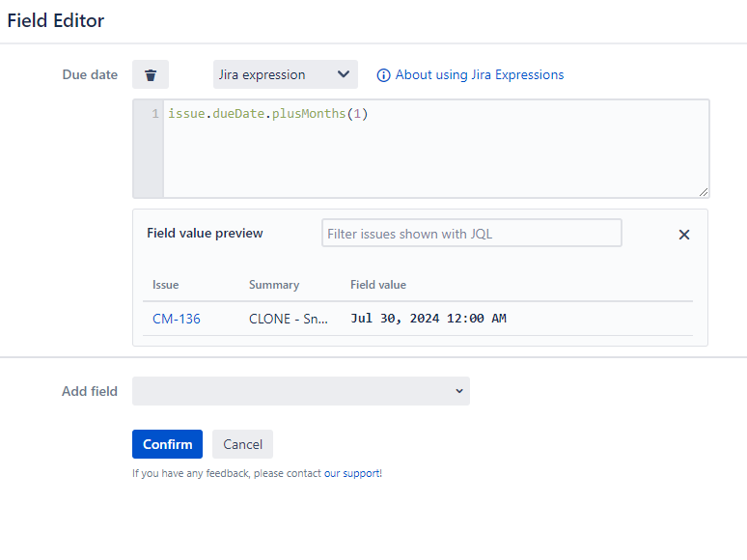Delete the Due date field with trash icon
This screenshot has height=560, width=747.
point(150,74)
